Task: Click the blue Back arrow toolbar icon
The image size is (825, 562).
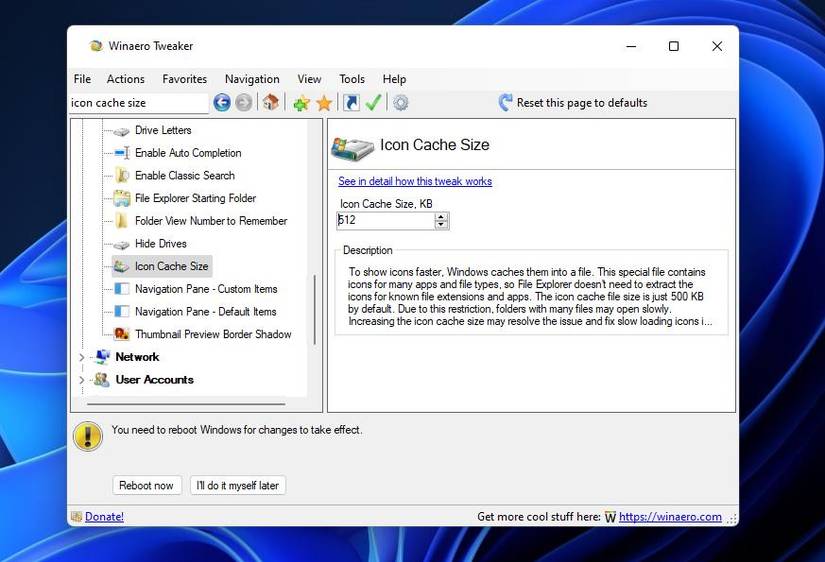Action: [x=222, y=103]
